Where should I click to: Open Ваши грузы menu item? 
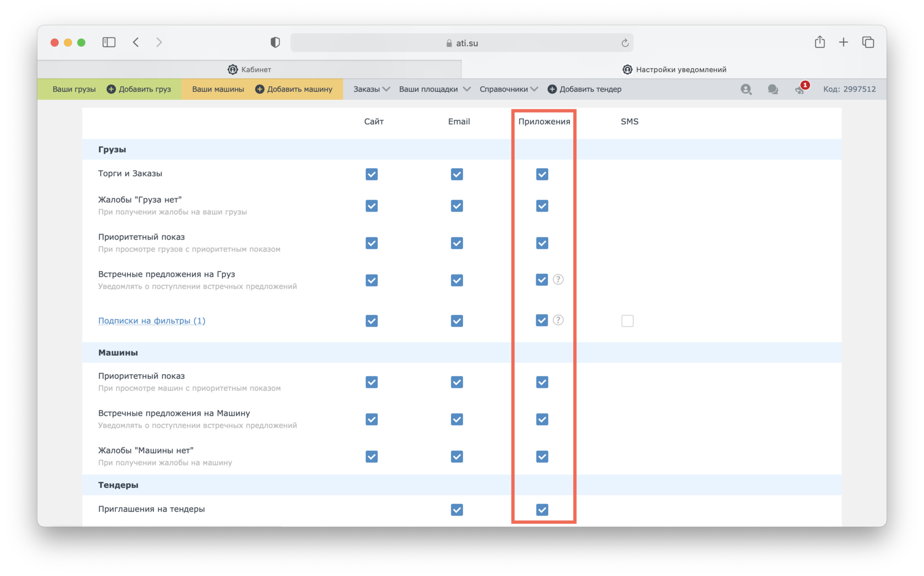click(x=74, y=89)
